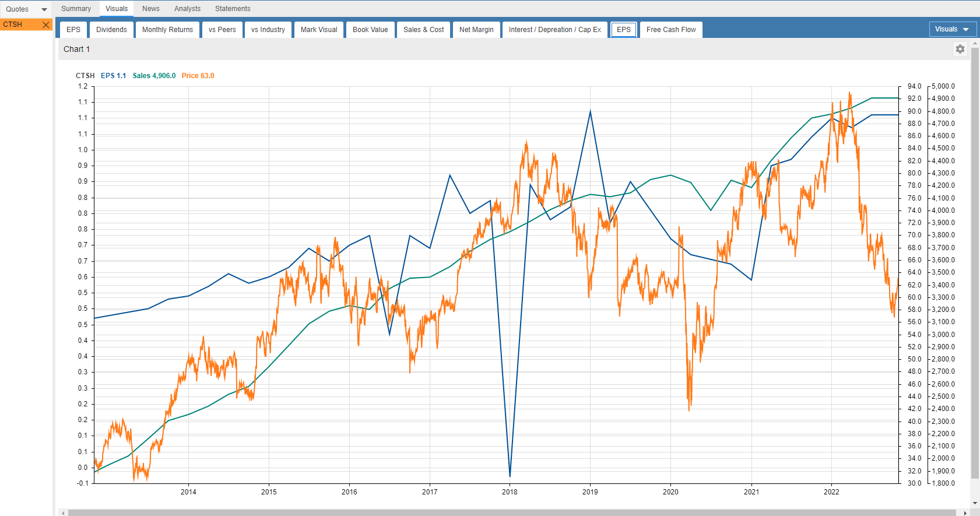View the Net Margin tab

pyautogui.click(x=476, y=30)
